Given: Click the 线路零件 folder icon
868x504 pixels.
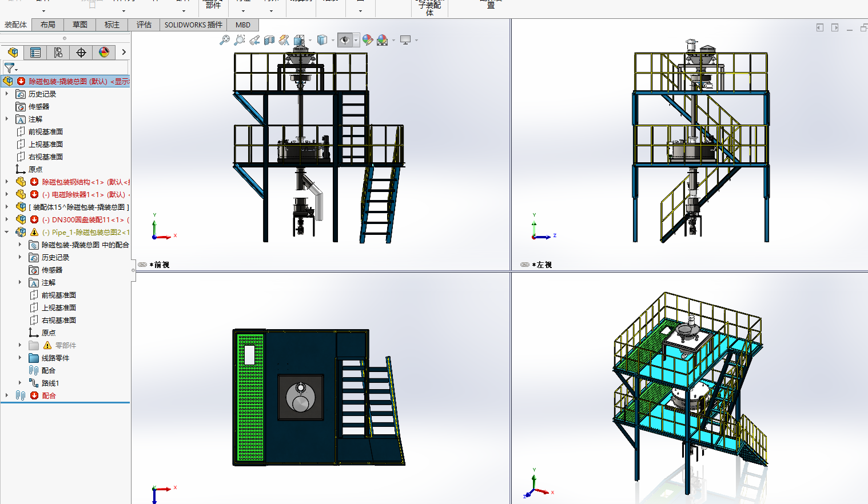Looking at the screenshot, I should tap(34, 358).
